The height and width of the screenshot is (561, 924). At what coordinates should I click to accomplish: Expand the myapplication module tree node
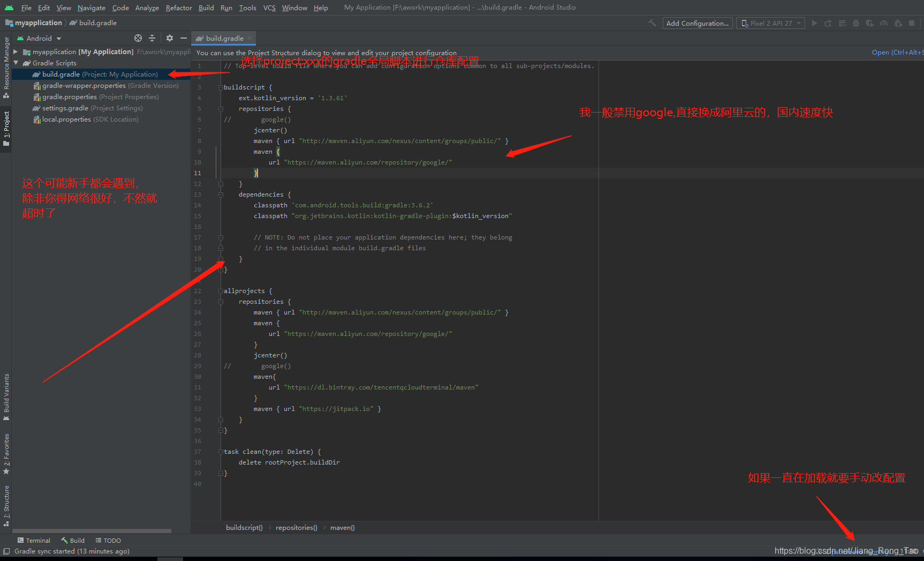16,52
